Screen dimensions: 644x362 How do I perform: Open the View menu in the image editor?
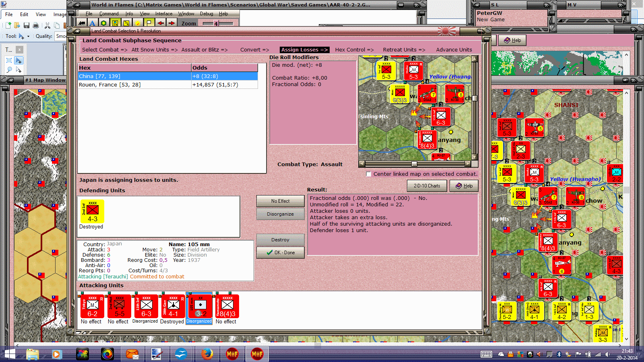(x=41, y=14)
